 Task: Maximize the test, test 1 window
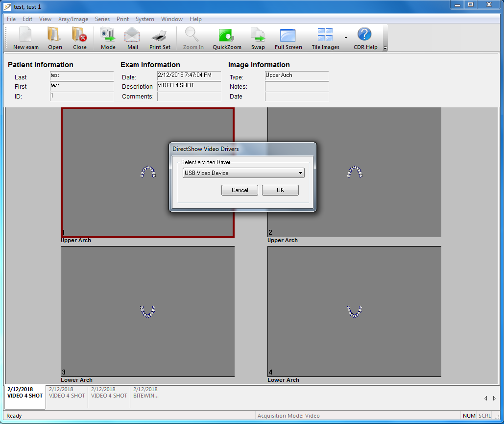(x=471, y=5)
